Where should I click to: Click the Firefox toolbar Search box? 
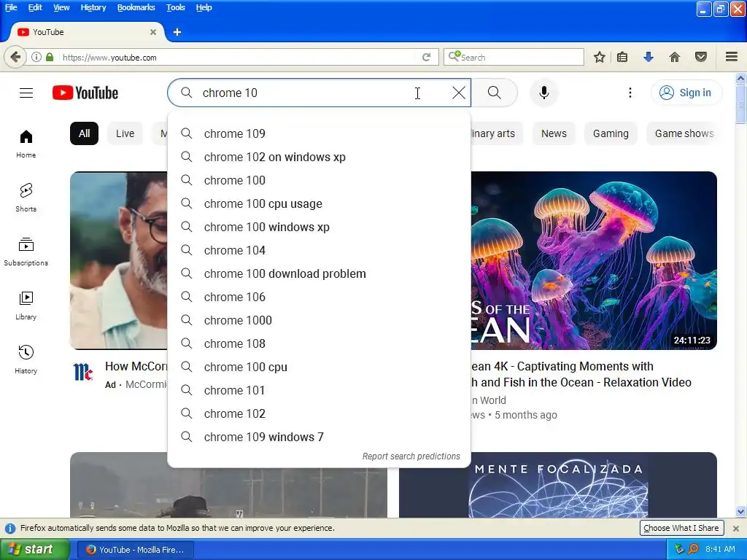click(x=514, y=57)
